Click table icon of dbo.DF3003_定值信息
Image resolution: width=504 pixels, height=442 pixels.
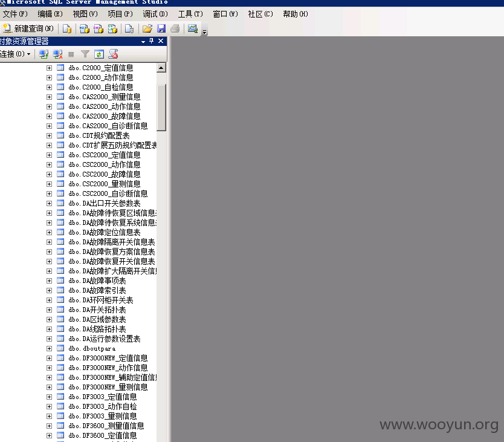tap(60, 397)
